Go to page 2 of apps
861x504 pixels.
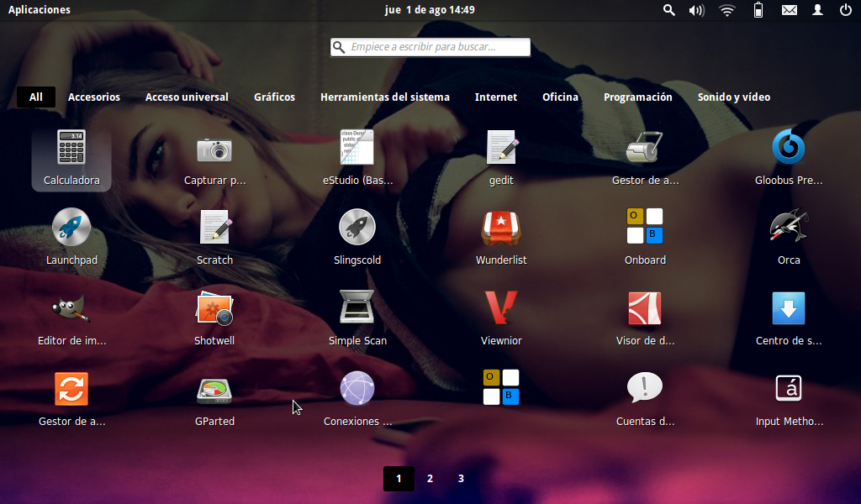coord(430,478)
